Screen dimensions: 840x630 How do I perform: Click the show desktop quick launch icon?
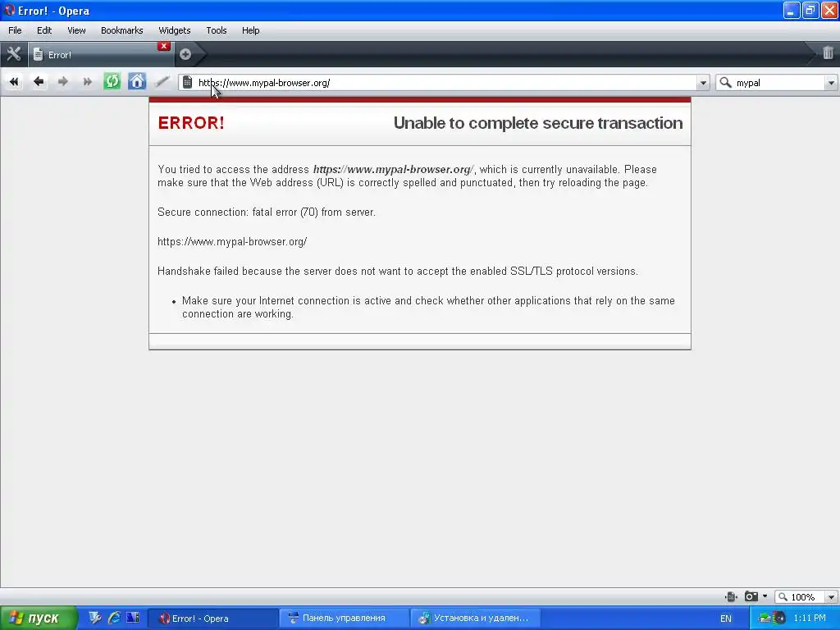coord(95,618)
